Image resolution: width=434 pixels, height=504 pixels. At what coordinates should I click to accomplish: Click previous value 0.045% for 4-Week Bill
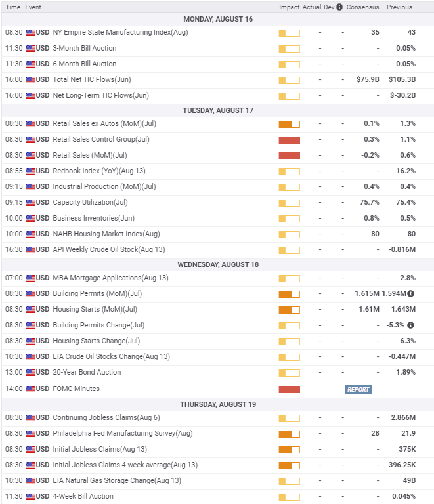(x=404, y=497)
